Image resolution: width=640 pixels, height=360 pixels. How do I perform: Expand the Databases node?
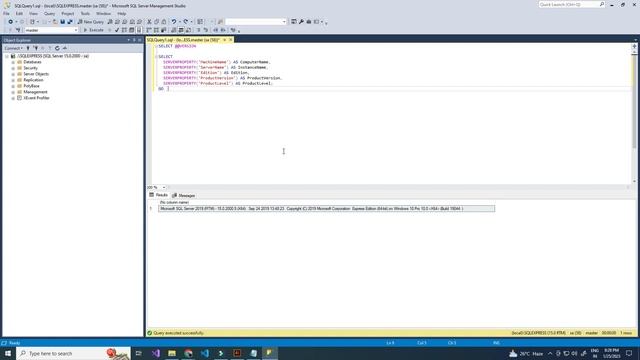tap(13, 62)
